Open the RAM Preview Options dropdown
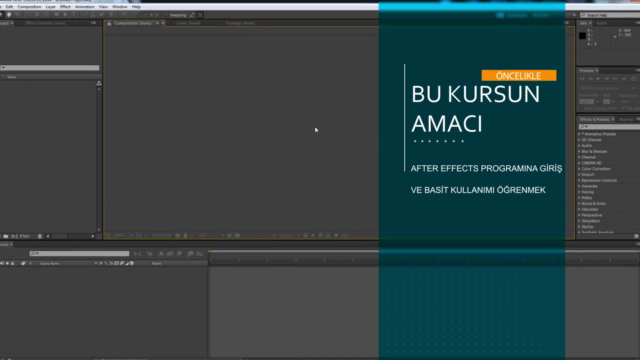640x360 pixels. [607, 88]
